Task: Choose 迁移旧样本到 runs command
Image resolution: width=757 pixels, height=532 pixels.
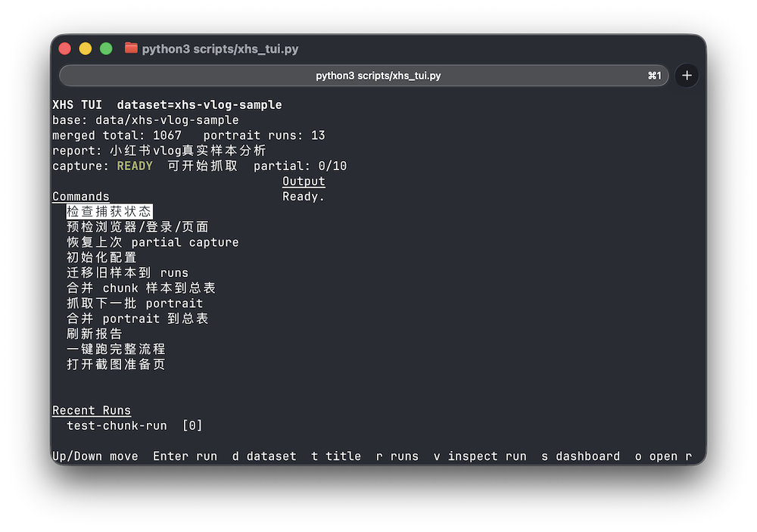Action: point(127,272)
